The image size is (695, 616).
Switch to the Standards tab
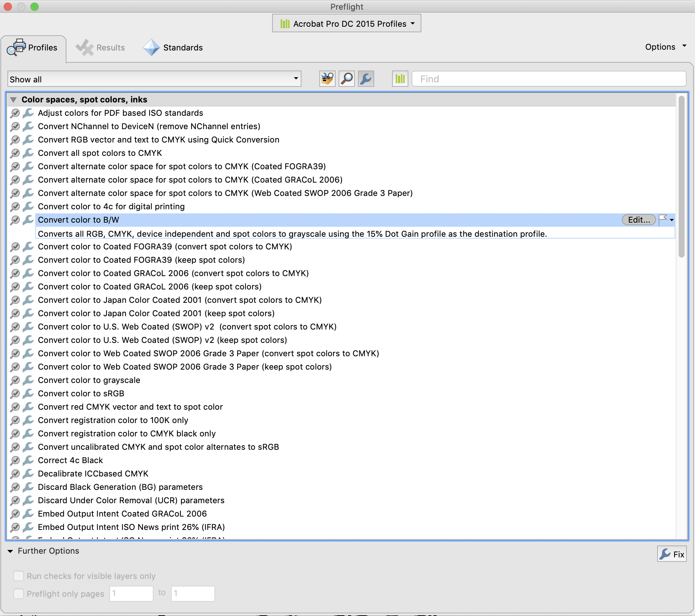173,47
